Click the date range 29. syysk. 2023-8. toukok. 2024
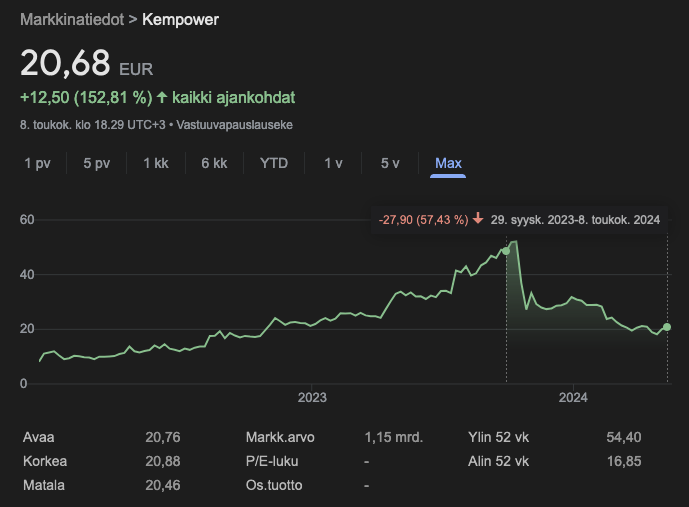The image size is (689, 507). (x=575, y=220)
